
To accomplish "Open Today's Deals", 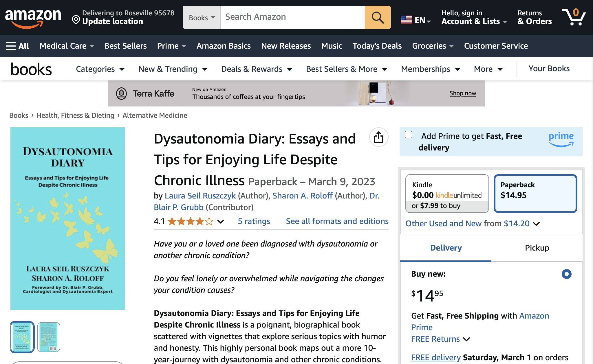I will click(x=377, y=46).
